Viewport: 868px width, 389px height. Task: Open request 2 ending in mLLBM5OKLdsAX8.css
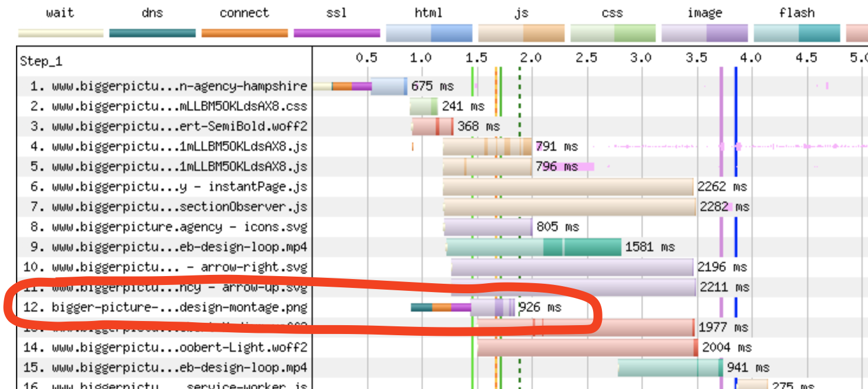169,106
